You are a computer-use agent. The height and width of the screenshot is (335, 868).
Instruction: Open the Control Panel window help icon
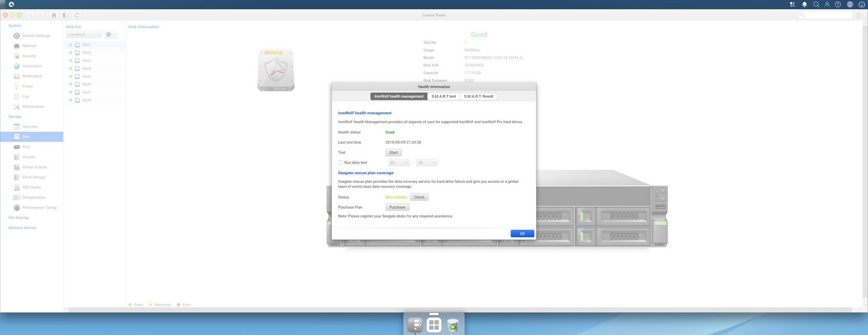click(859, 15)
